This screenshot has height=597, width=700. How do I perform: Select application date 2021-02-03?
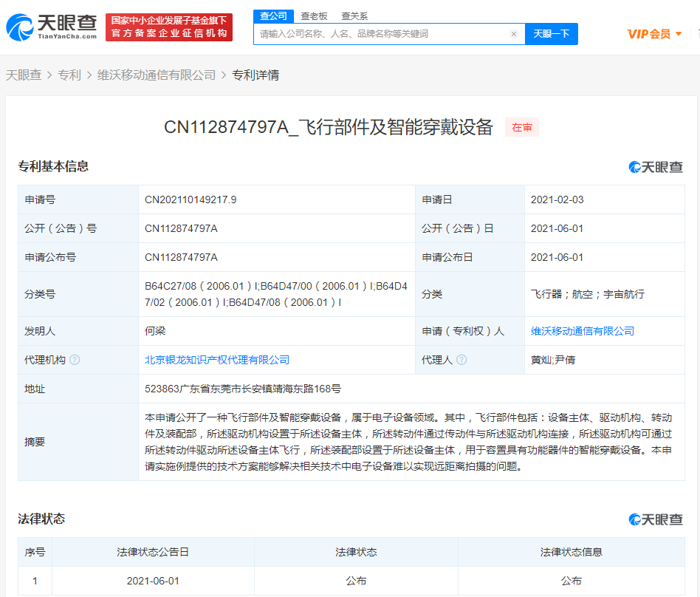[557, 199]
